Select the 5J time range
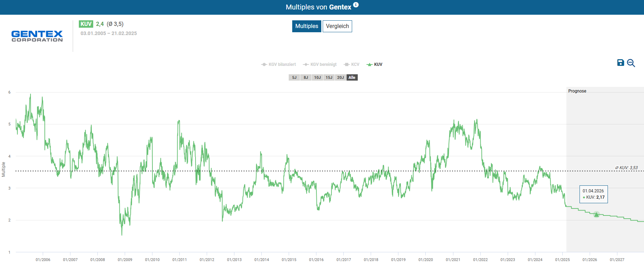The height and width of the screenshot is (267, 644). click(x=294, y=77)
